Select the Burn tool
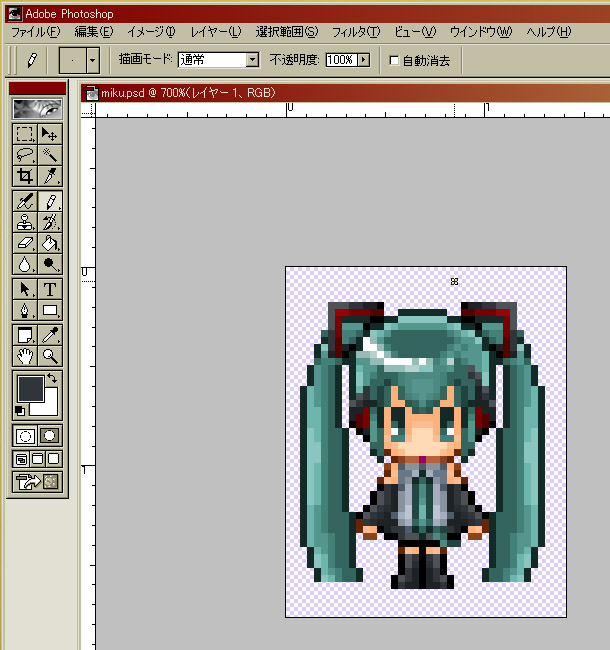Viewport: 610px width, 650px height. pyautogui.click(x=50, y=264)
